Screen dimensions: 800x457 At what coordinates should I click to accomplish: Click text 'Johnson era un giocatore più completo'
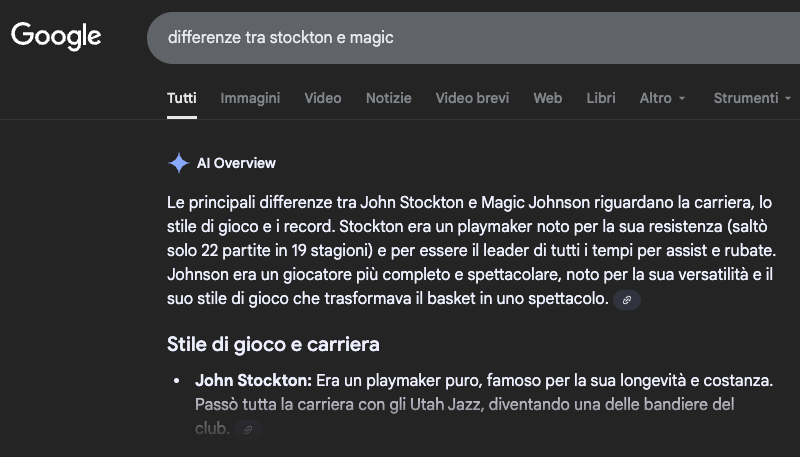(308, 274)
